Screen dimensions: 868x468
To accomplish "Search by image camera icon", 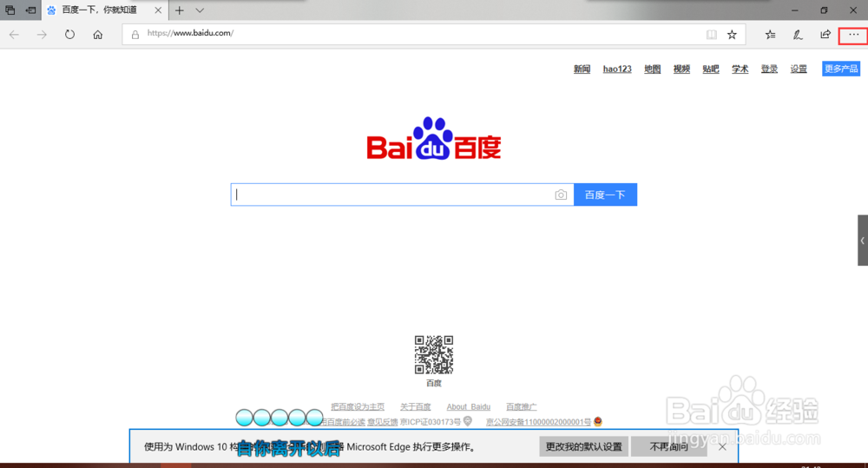I will (x=561, y=195).
